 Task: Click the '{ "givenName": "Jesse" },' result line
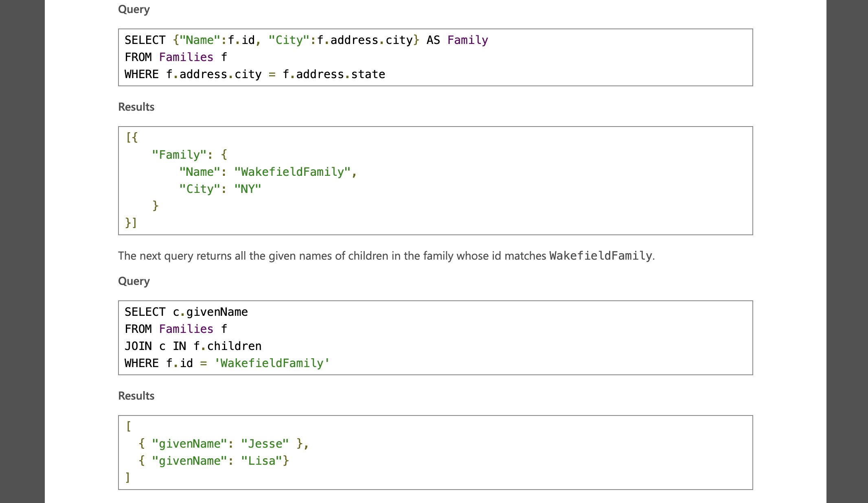pyautogui.click(x=224, y=444)
